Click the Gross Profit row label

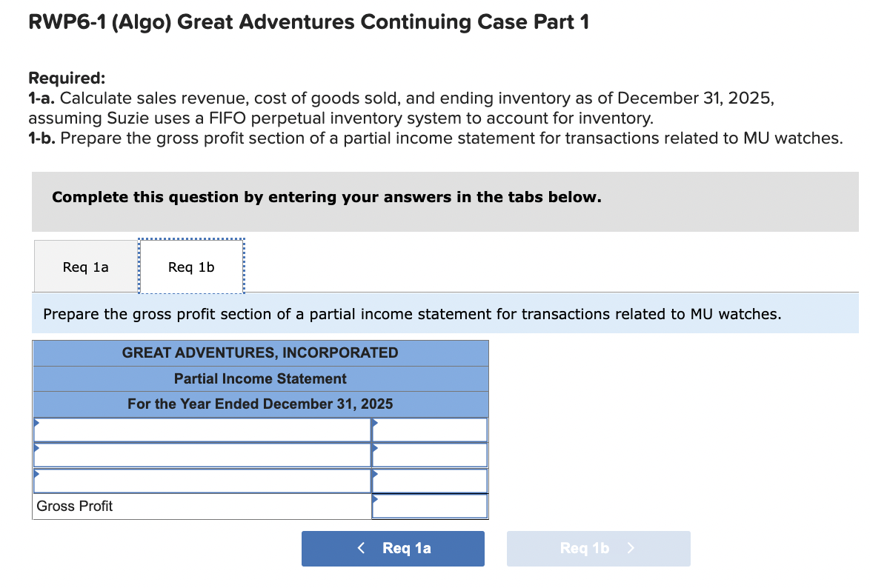(x=75, y=507)
